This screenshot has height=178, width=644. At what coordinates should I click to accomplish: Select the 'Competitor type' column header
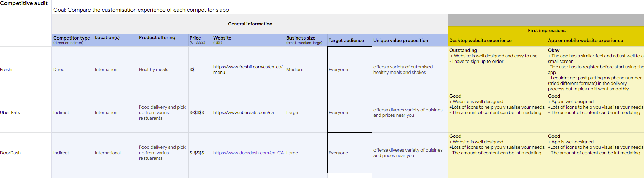coord(73,40)
